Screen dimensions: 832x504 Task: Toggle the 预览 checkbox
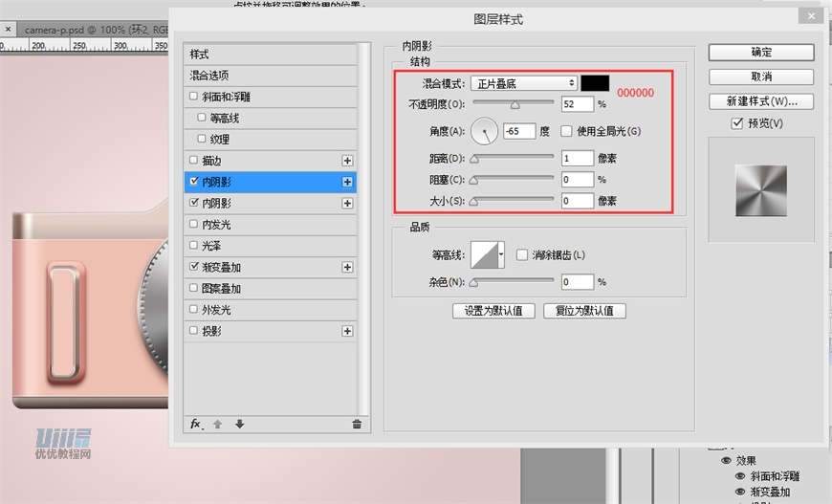point(737,123)
